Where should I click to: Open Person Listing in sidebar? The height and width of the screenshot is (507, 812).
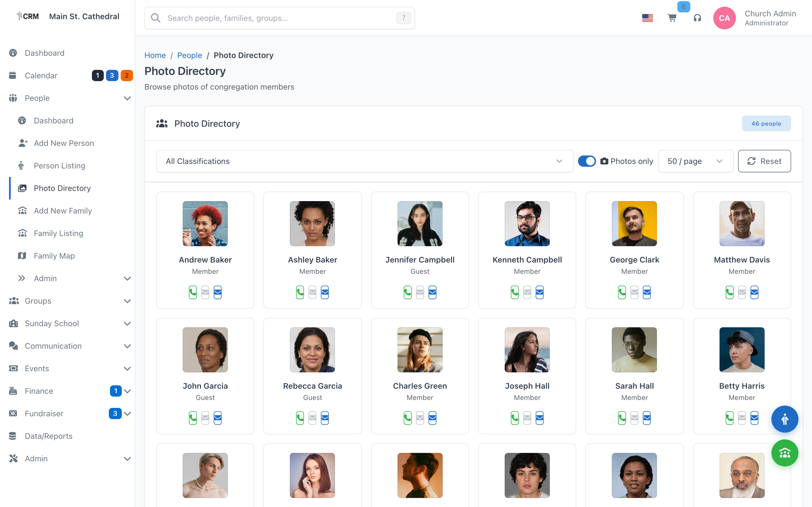coord(59,166)
